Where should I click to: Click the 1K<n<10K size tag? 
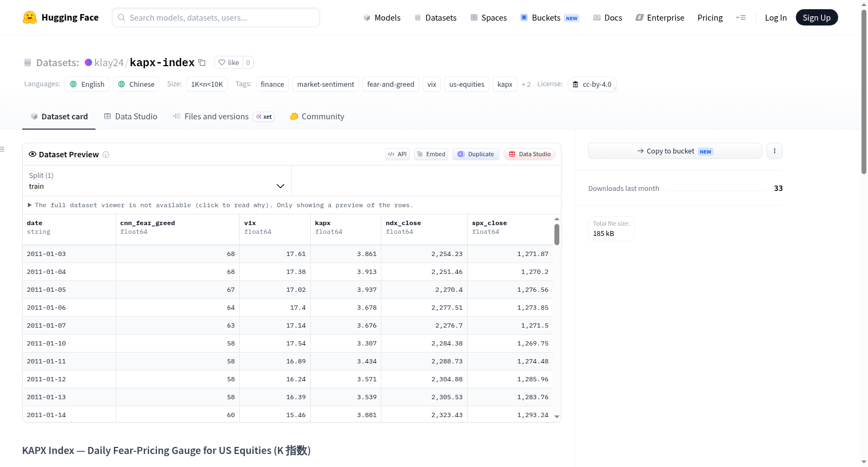tap(207, 84)
